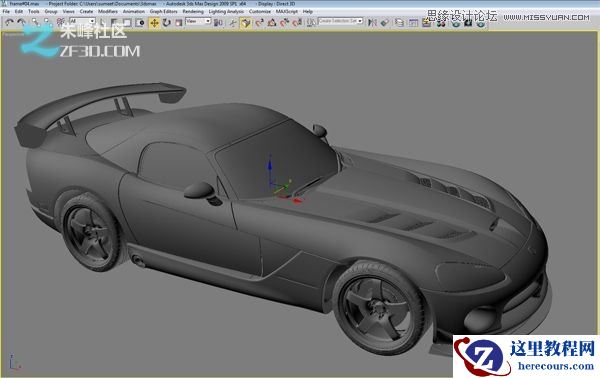Toggle the Angle Snap button
The width and height of the screenshot is (600, 378).
click(272, 23)
